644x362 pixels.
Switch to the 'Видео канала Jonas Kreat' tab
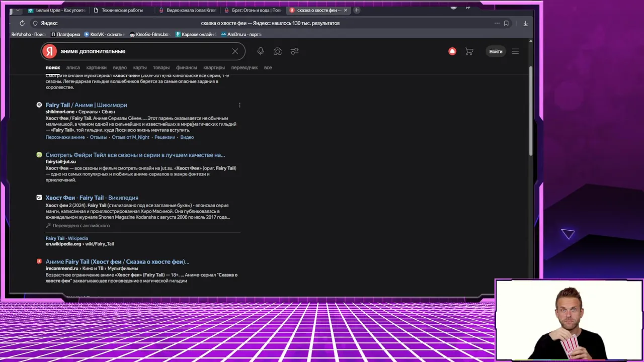(x=188, y=10)
